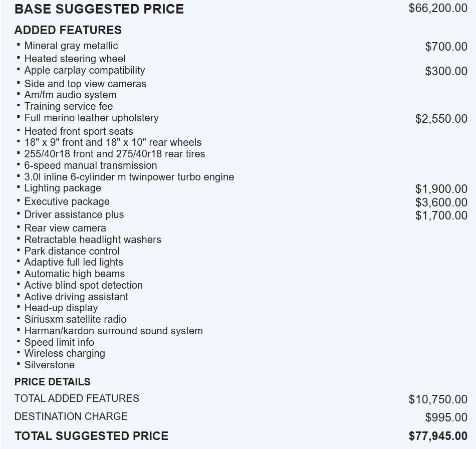The width and height of the screenshot is (476, 449).
Task: Click Harman/kardon surround sound system
Action: [113, 331]
